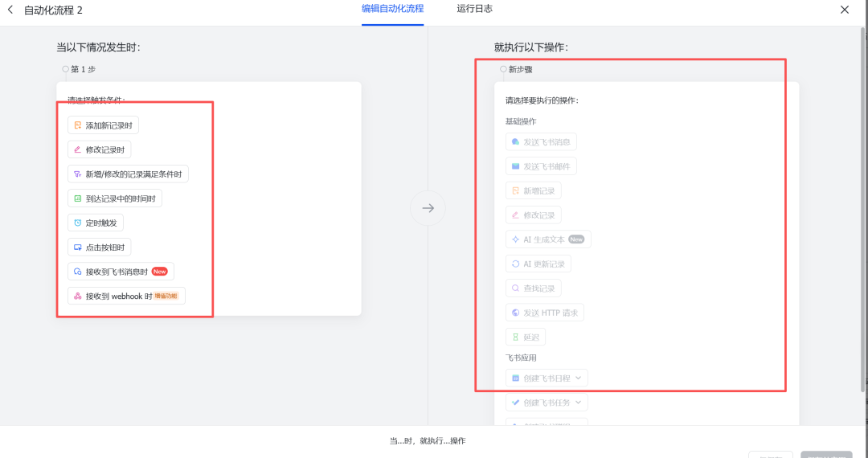Close the automation editor with X

tap(845, 10)
